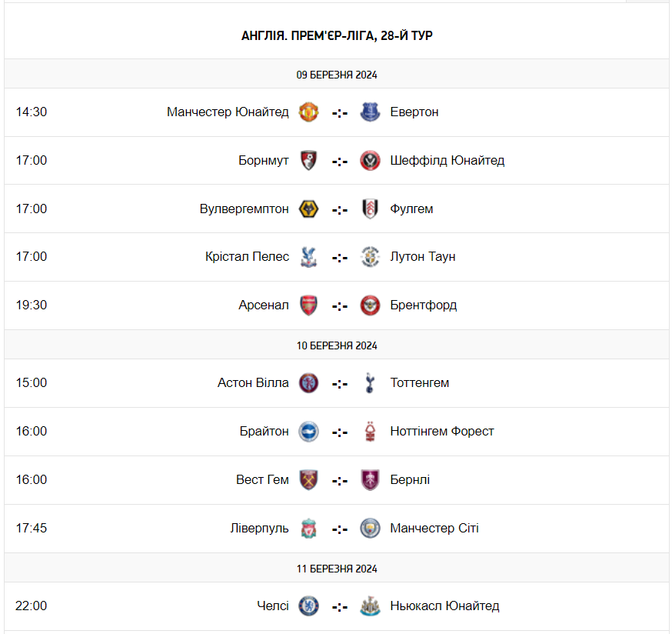Click the Newcastle United crest icon
Viewport: 672px width, 634px height.
coord(370,606)
